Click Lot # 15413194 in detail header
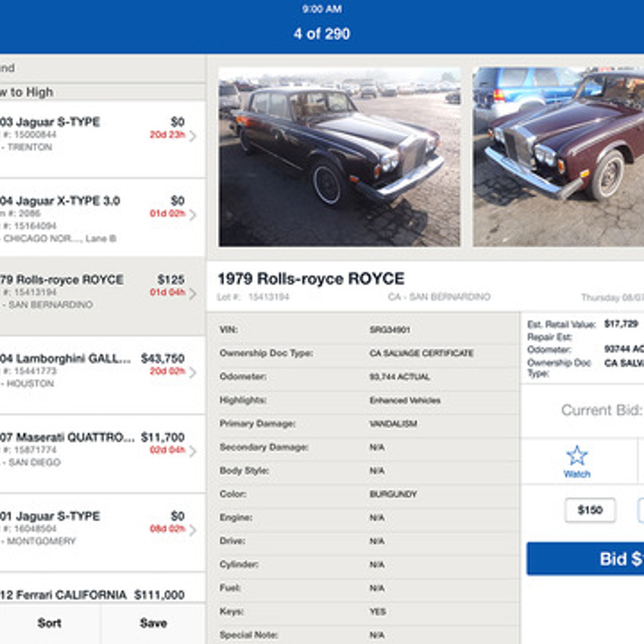644x644 pixels. 253,297
